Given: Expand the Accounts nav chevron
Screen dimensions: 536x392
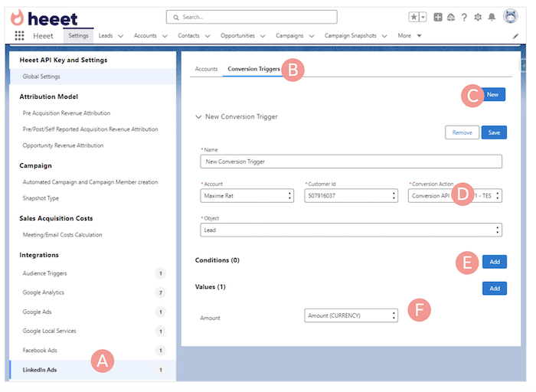Looking at the screenshot, I should click(x=165, y=36).
